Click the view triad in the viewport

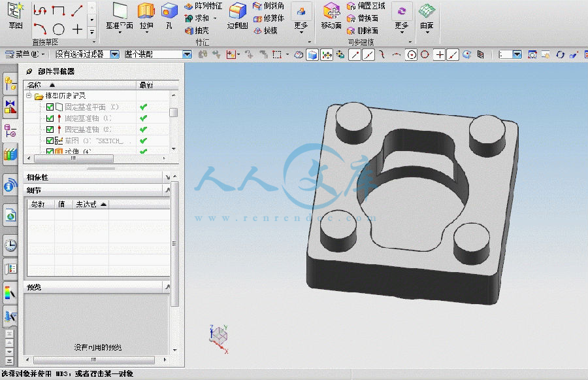[220, 339]
